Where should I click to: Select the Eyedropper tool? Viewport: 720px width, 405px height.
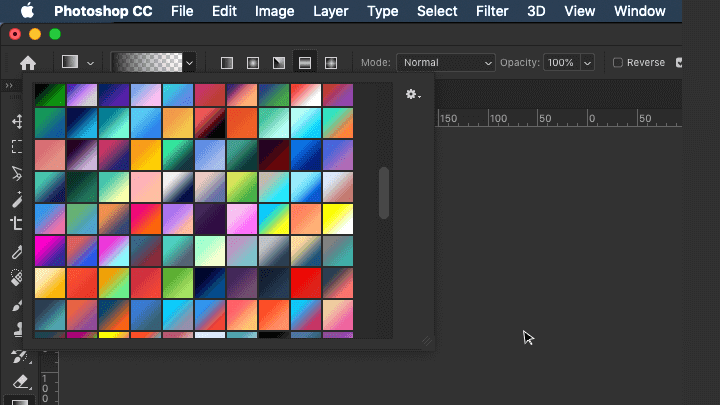click(17, 252)
